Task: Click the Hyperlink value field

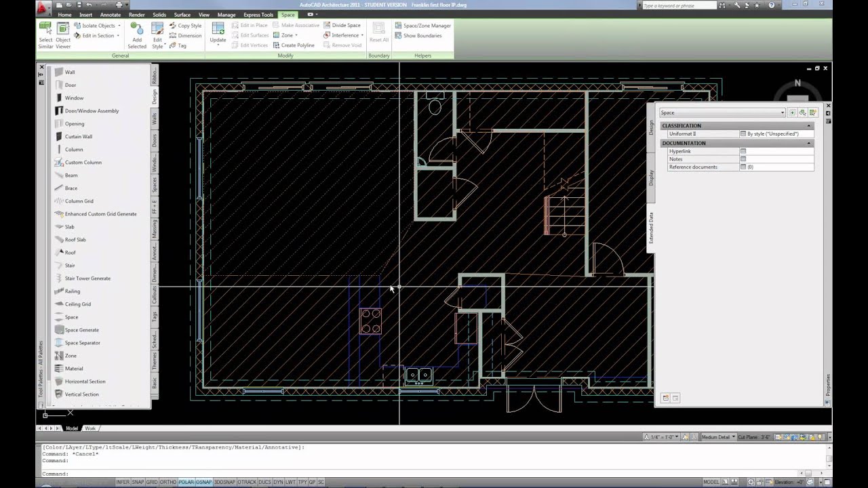Action: 776,151
